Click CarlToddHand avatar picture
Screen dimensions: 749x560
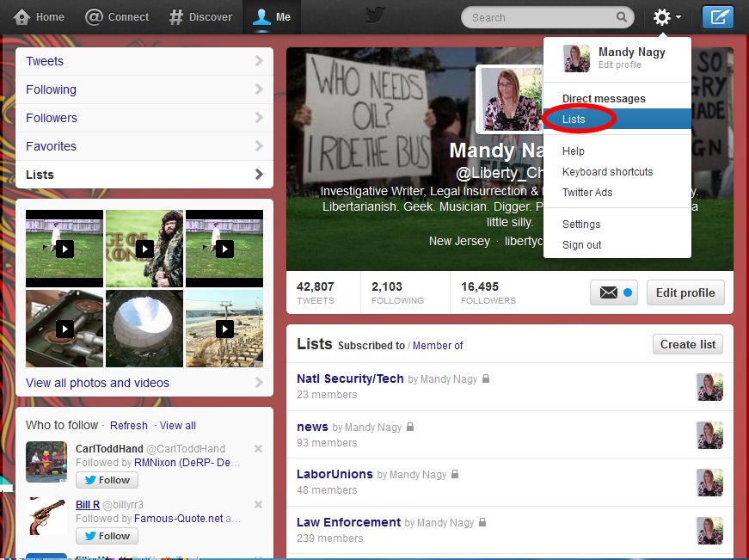pos(46,462)
